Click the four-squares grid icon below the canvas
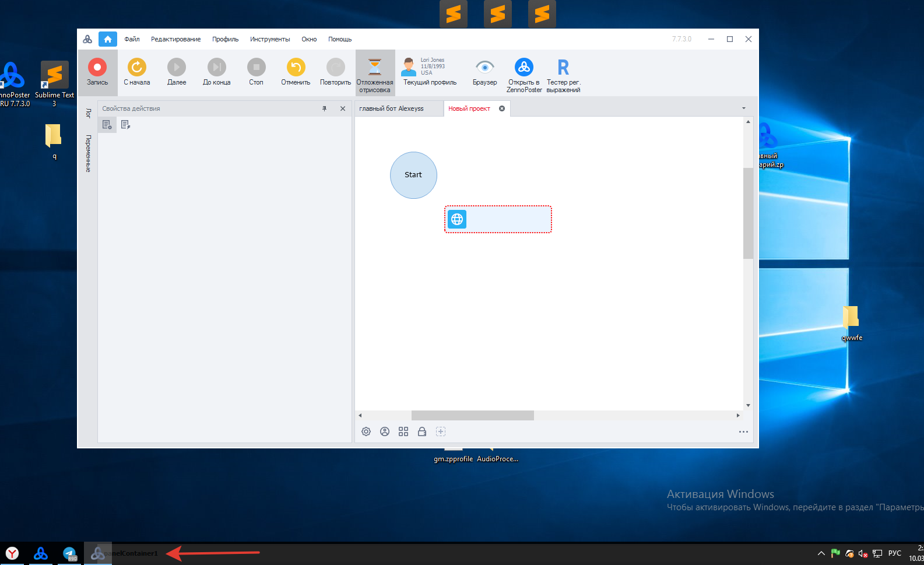This screenshot has width=924, height=565. [403, 431]
